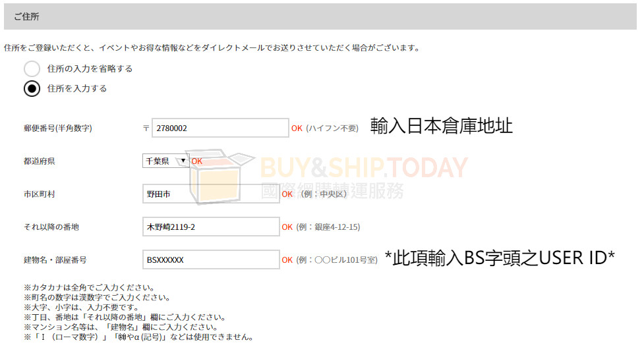
Task: Click the 郵便番号(半角数字) label
Action: coord(58,128)
